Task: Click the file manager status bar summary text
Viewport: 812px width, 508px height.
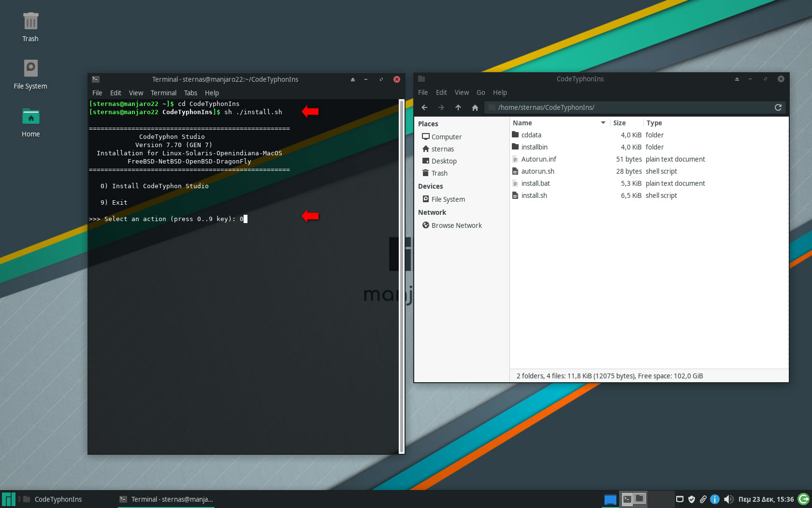Action: click(609, 376)
